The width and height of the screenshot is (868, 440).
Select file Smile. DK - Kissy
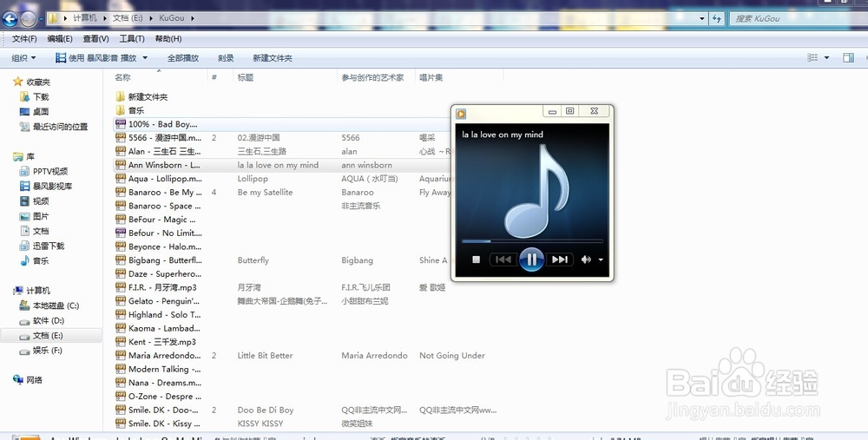(x=165, y=424)
